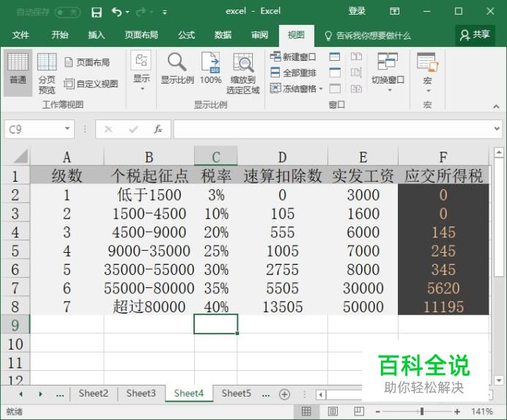Image resolution: width=507 pixels, height=420 pixels.
Task: Add a new sheet with the plus icon
Action: tap(284, 394)
